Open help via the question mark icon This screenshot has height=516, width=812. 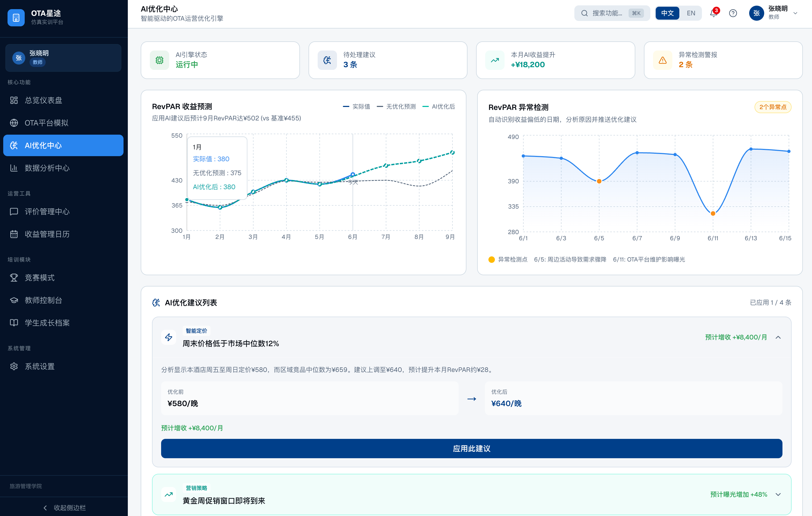tap(733, 13)
